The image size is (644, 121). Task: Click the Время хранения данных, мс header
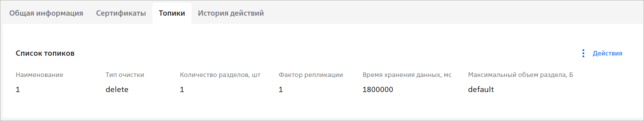(x=407, y=75)
